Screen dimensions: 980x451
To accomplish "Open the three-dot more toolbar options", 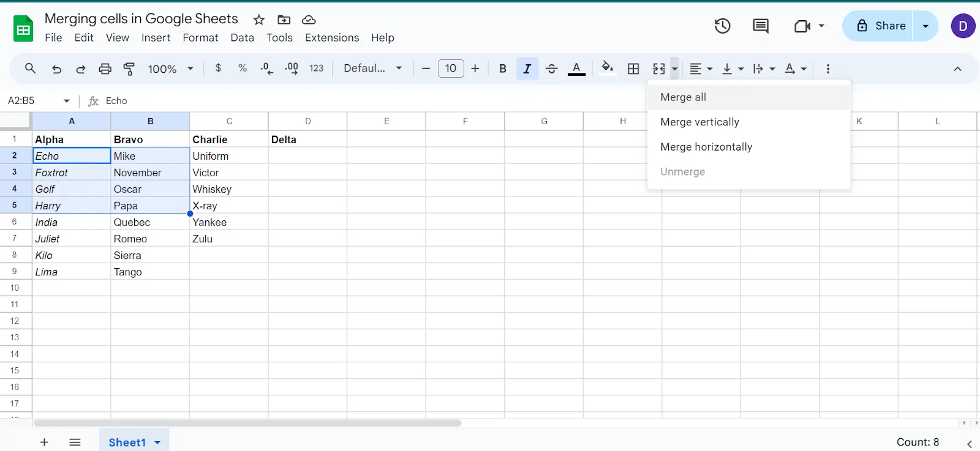I will [x=828, y=69].
